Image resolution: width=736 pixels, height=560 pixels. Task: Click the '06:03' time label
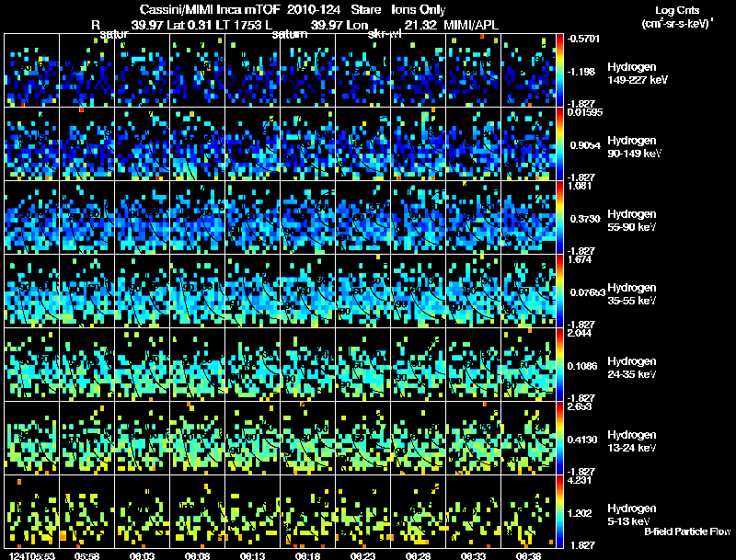[x=142, y=555]
